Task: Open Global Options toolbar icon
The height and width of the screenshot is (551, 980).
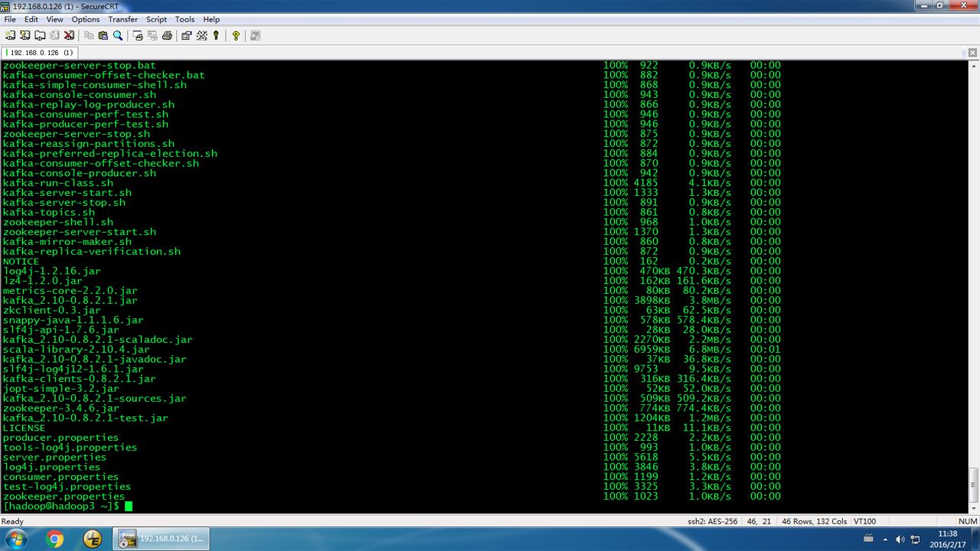Action: point(202,35)
